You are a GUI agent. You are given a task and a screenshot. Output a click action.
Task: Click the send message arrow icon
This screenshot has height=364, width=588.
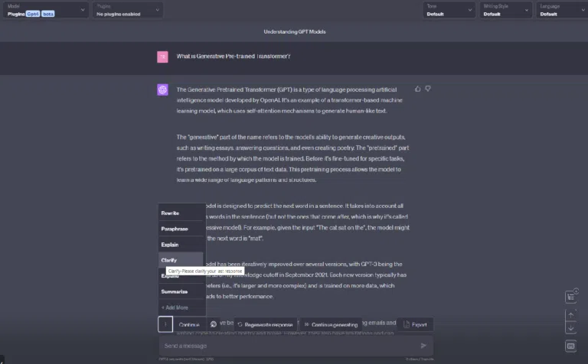tap(423, 346)
